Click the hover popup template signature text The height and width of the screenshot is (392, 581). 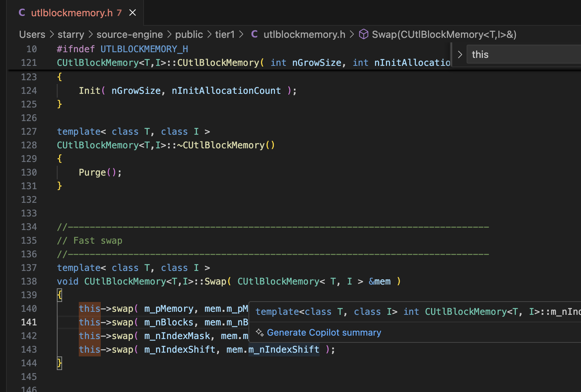click(418, 312)
